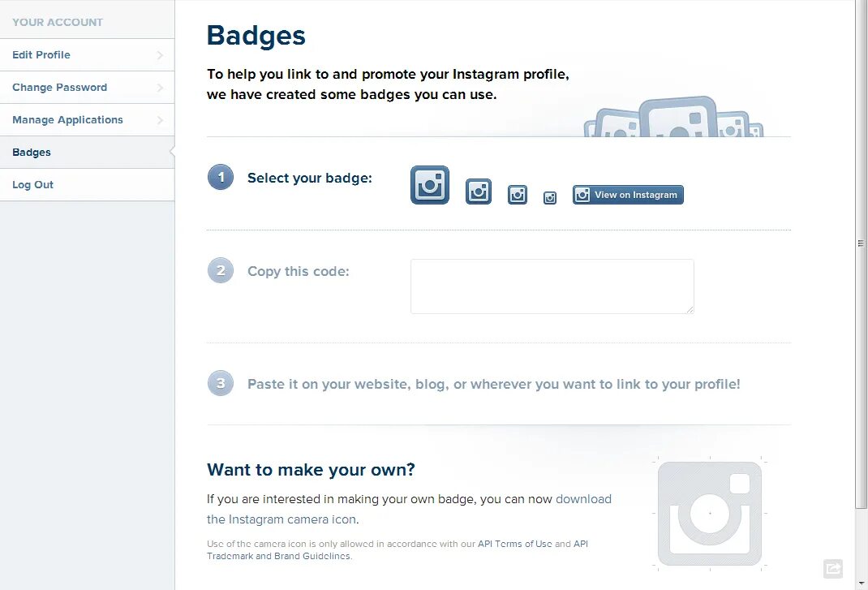Choose the medium-small Instagram camera badge
This screenshot has height=590, width=868.
(517, 195)
